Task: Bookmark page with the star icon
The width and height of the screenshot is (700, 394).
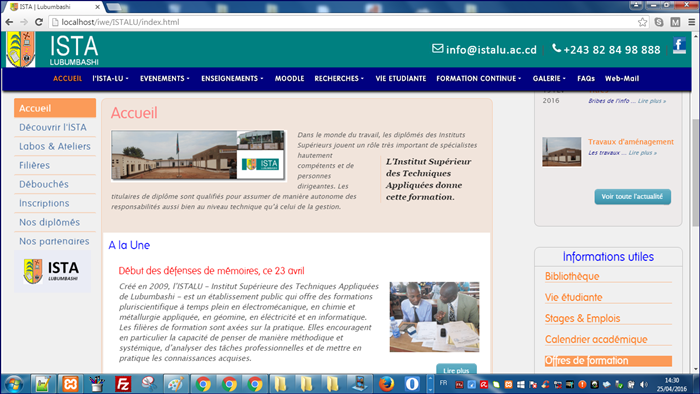Action: point(642,22)
